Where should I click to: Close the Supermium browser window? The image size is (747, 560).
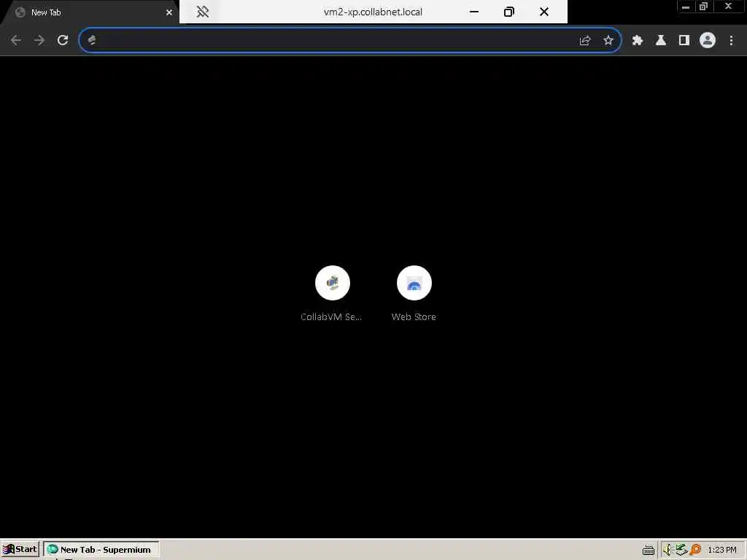coord(729,7)
